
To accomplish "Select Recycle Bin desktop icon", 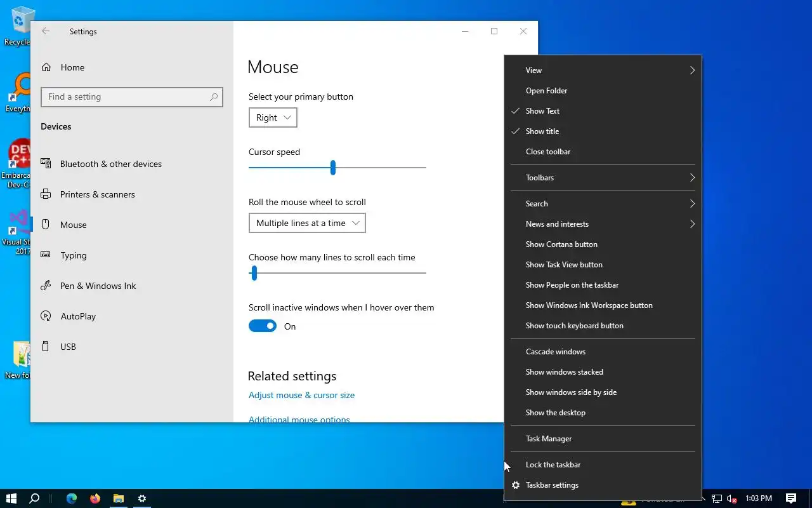I will (x=19, y=25).
